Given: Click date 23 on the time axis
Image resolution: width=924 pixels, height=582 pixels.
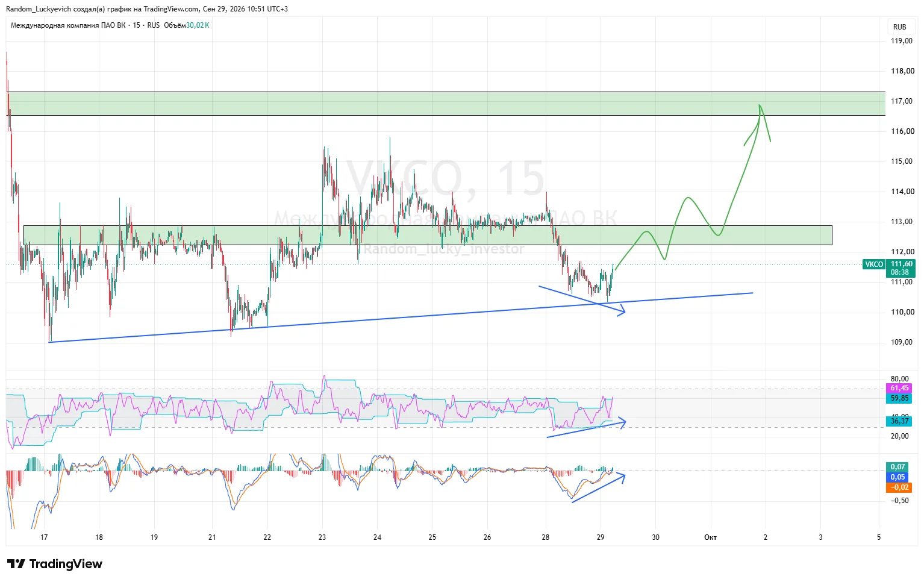Looking at the screenshot, I should 322,537.
